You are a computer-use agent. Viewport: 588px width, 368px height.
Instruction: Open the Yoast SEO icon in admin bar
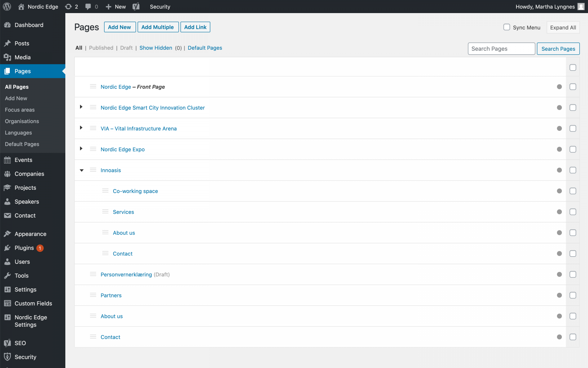(x=136, y=6)
